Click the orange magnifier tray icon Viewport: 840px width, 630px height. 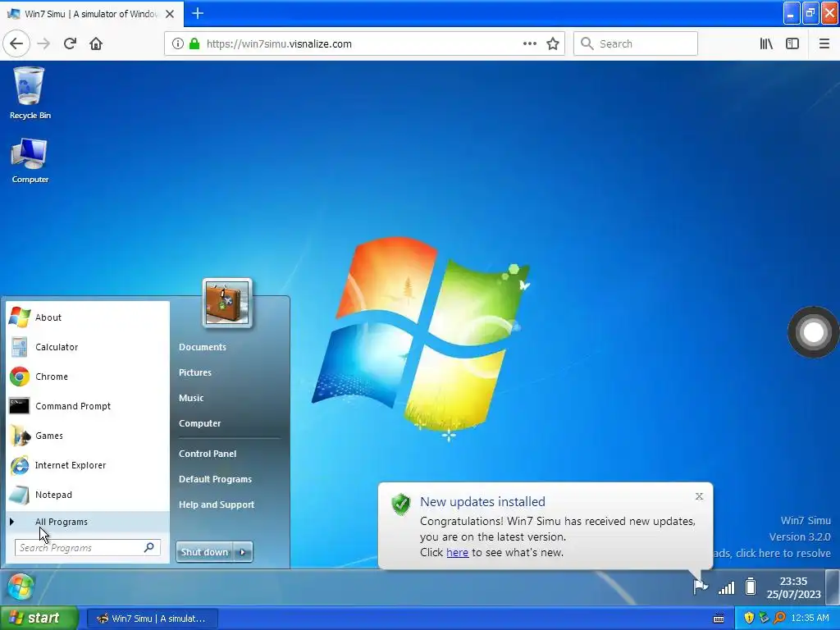tap(779, 619)
